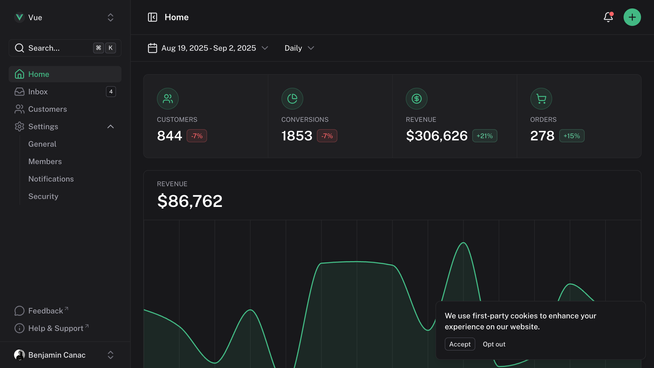Opt out of cookies

494,344
